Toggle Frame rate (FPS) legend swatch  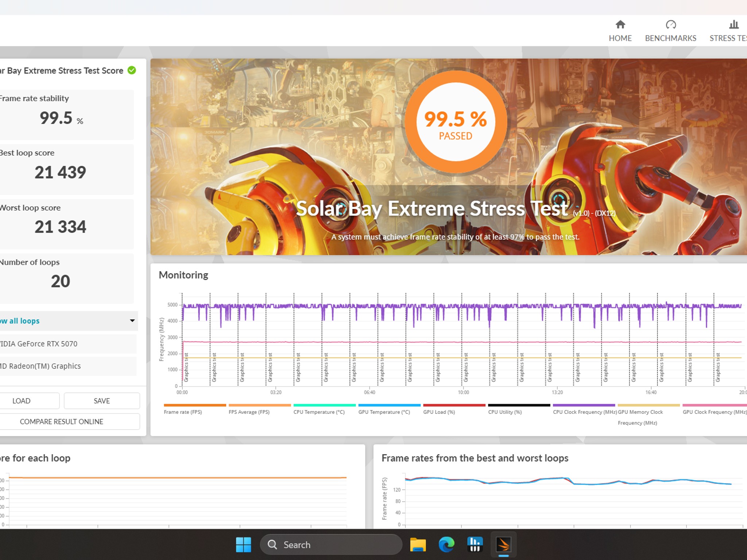(x=195, y=405)
